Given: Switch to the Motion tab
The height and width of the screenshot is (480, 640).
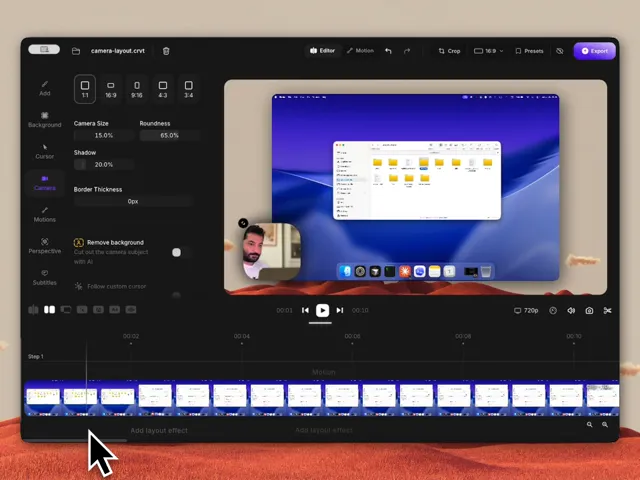Looking at the screenshot, I should pos(360,51).
